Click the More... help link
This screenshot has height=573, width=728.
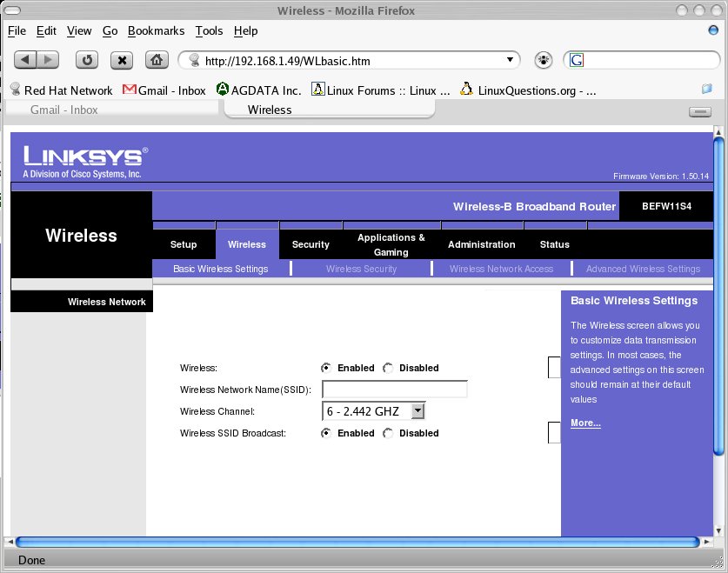click(x=585, y=423)
